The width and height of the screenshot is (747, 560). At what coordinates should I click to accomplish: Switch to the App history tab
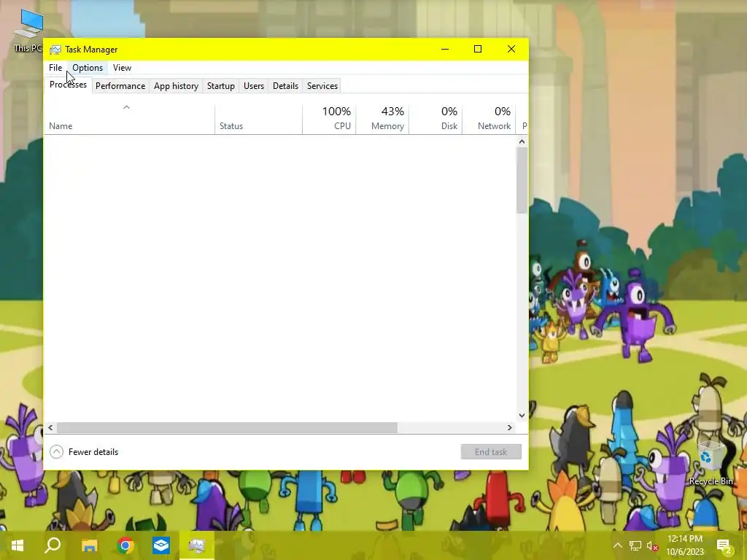pos(176,86)
